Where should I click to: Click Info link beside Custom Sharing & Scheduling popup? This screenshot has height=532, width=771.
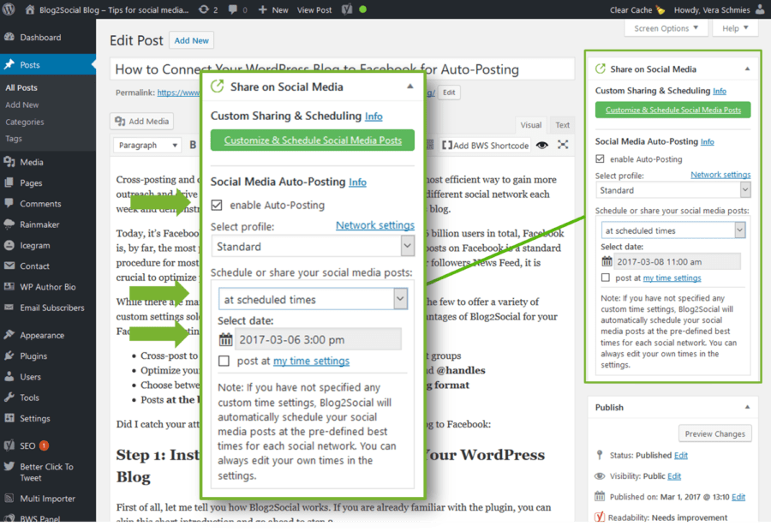[374, 117]
